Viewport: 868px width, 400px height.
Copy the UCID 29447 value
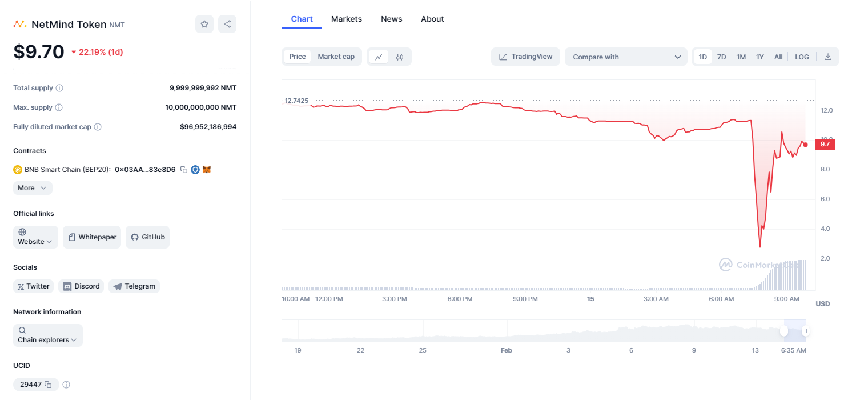[49, 385]
